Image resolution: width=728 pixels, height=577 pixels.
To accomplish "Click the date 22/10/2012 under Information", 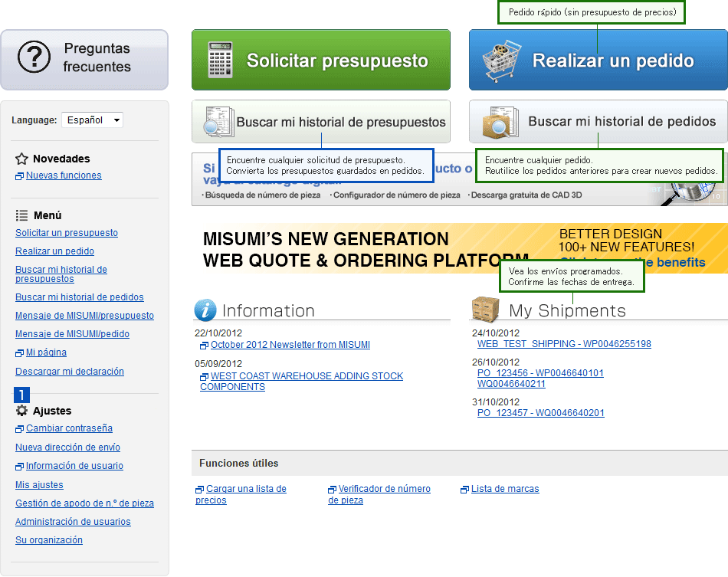I will coord(218,333).
